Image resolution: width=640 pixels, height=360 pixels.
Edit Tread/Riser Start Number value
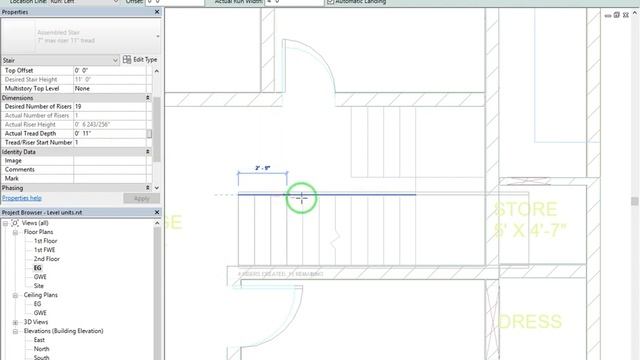coord(109,142)
